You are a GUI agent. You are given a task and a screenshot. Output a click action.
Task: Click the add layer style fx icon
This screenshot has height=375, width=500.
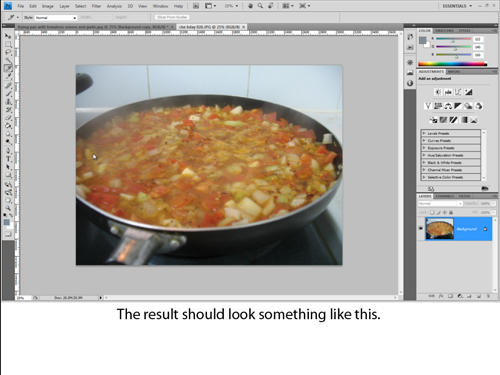[x=441, y=296]
